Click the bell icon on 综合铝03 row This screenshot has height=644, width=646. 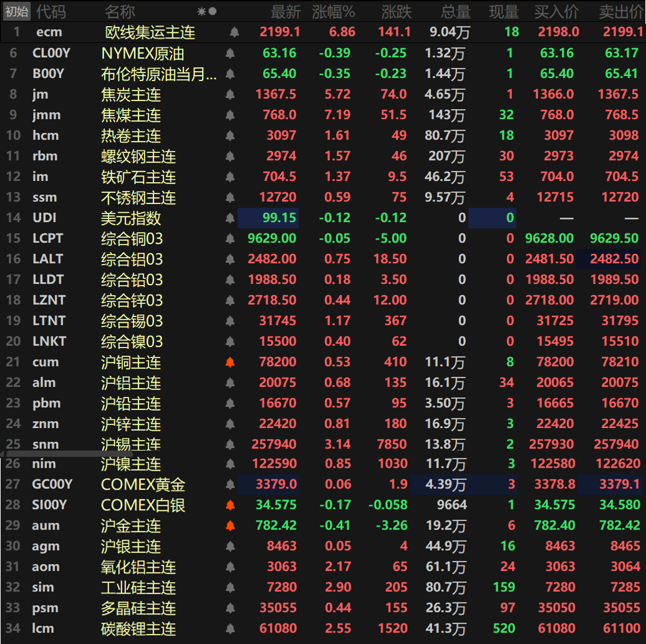tap(230, 260)
